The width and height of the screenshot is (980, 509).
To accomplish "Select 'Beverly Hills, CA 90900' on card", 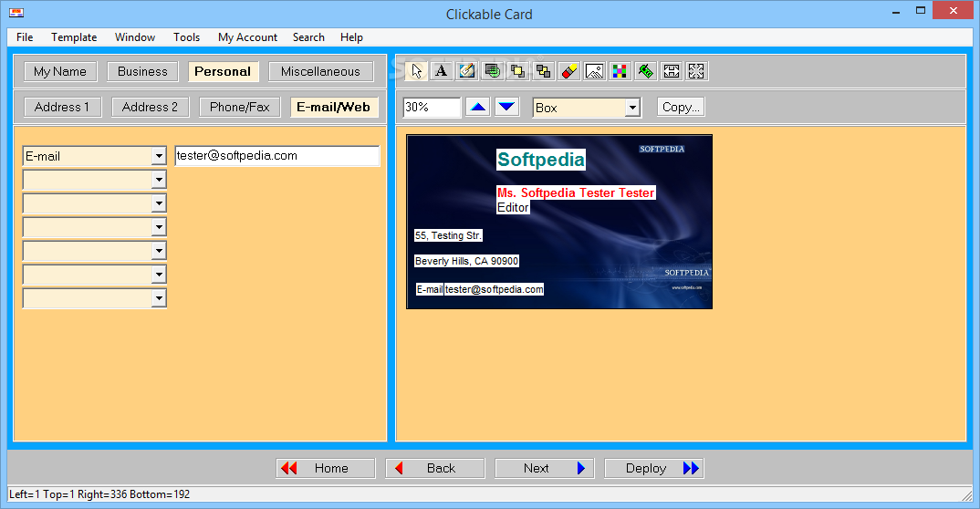I will (466, 261).
